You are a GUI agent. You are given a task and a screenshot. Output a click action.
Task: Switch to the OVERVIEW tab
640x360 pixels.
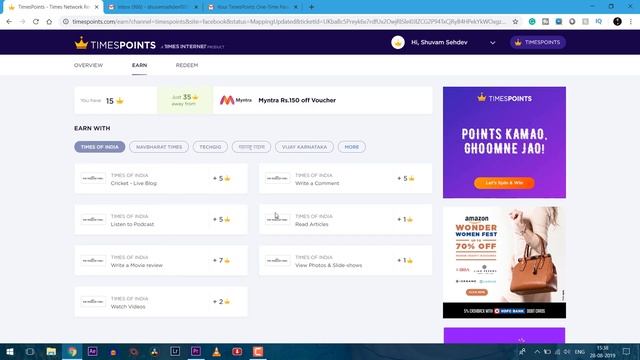coord(89,65)
